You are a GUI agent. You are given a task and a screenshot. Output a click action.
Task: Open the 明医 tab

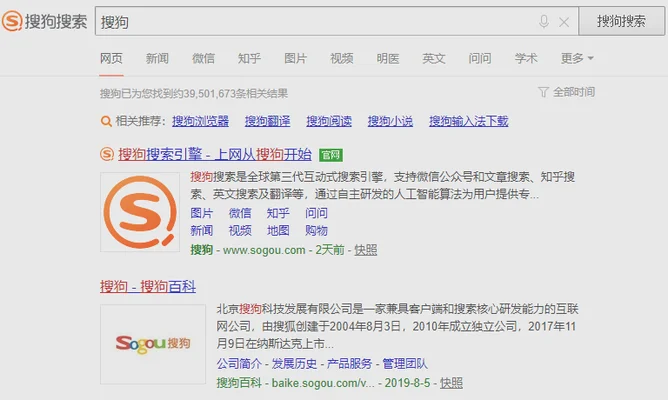pos(388,58)
